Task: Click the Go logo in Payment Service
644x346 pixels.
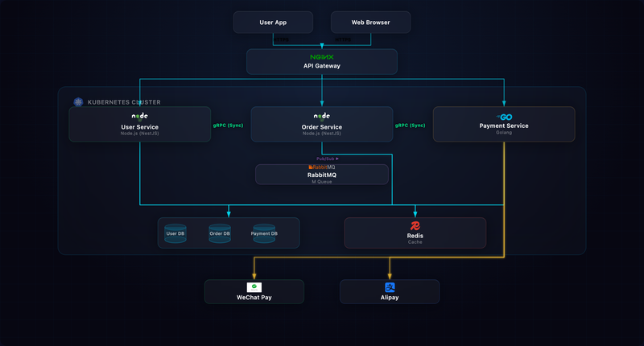Action: (x=504, y=117)
